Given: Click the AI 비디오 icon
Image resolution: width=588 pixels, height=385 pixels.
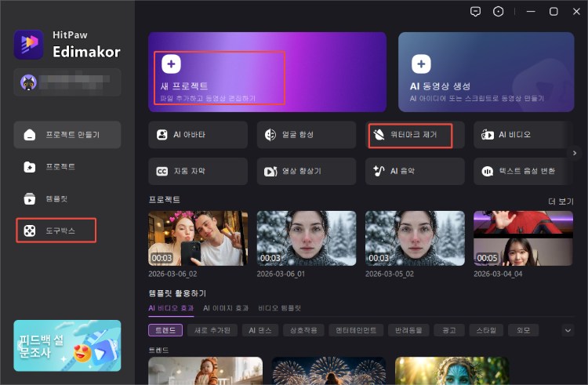Looking at the screenshot, I should coord(487,135).
